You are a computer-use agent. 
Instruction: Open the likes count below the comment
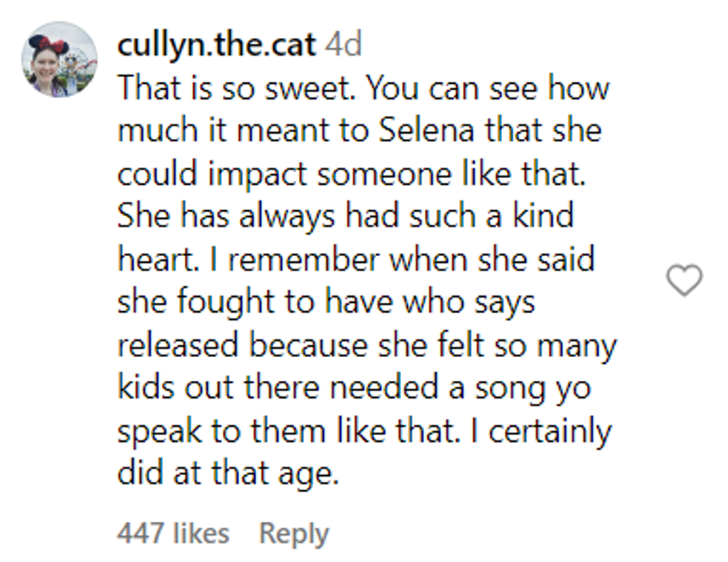172,533
